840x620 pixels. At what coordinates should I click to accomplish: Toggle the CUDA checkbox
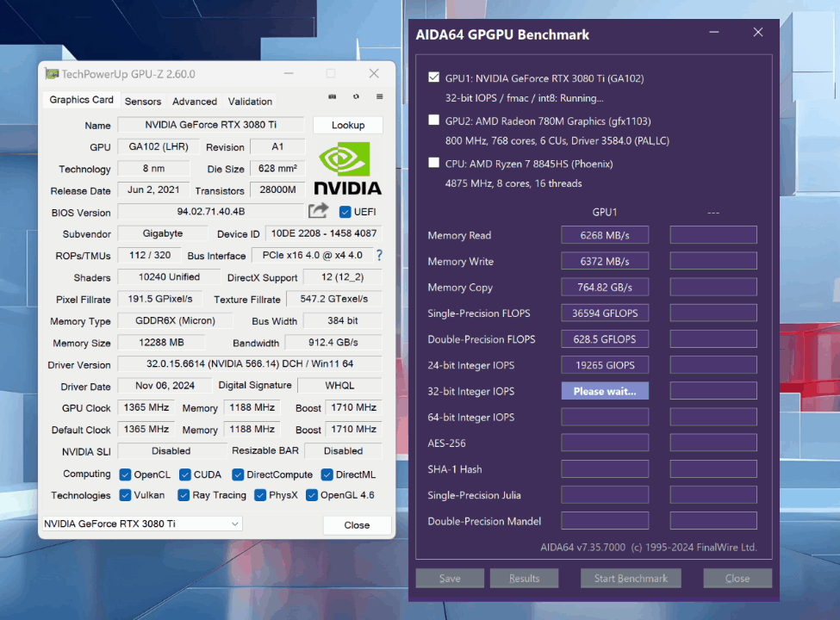pyautogui.click(x=185, y=474)
